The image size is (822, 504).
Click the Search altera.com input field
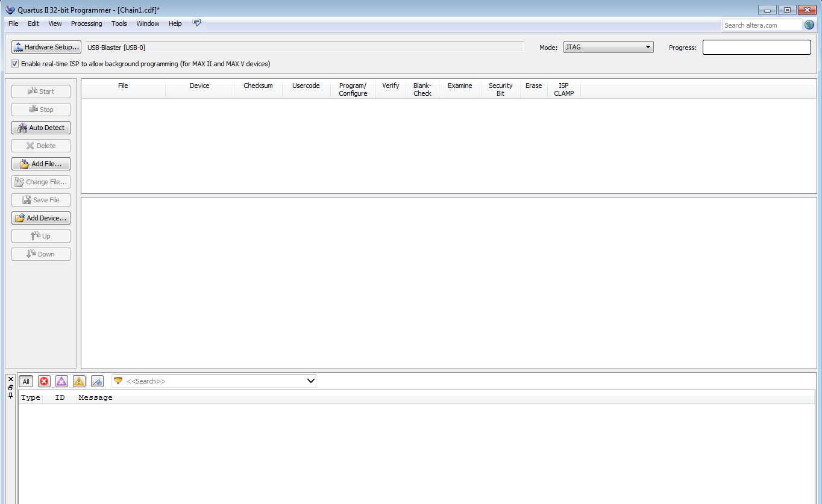coord(762,25)
